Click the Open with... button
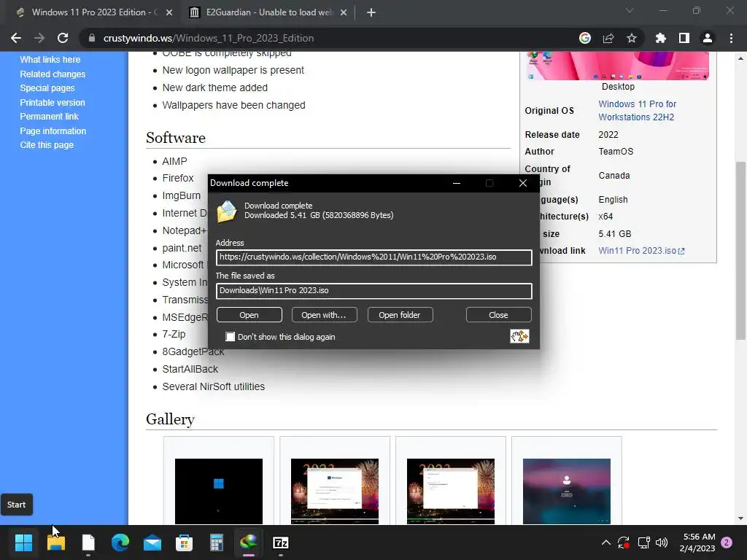The image size is (747, 560). pos(324,315)
